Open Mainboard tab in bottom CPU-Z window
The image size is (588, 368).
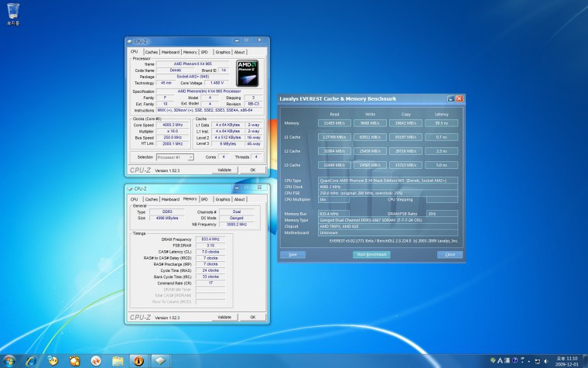171,199
